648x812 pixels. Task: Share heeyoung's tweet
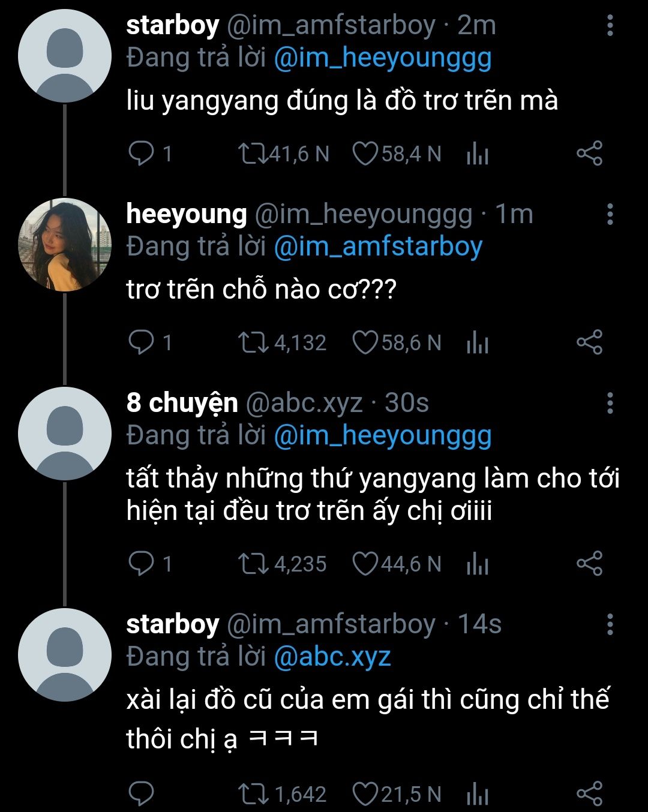(589, 342)
